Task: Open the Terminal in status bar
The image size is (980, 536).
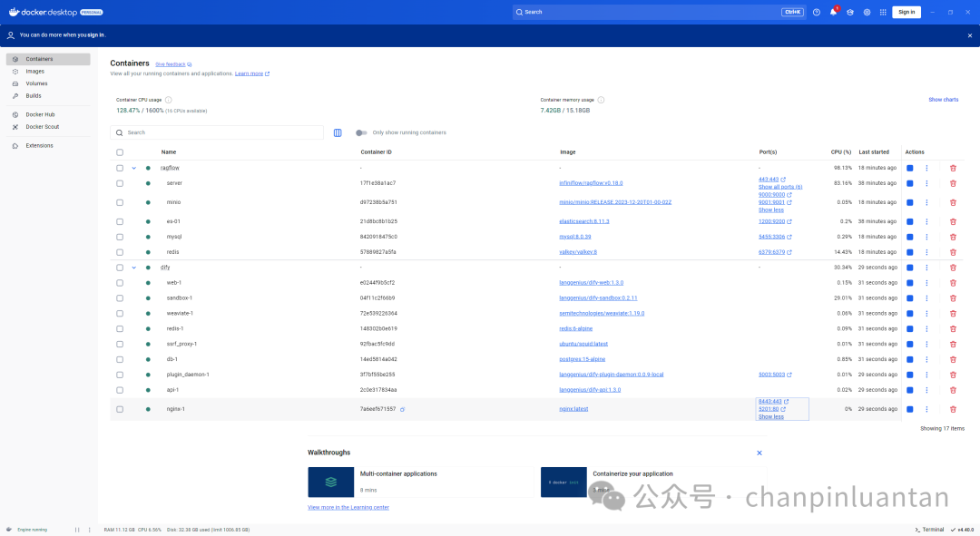Action: coord(929,530)
